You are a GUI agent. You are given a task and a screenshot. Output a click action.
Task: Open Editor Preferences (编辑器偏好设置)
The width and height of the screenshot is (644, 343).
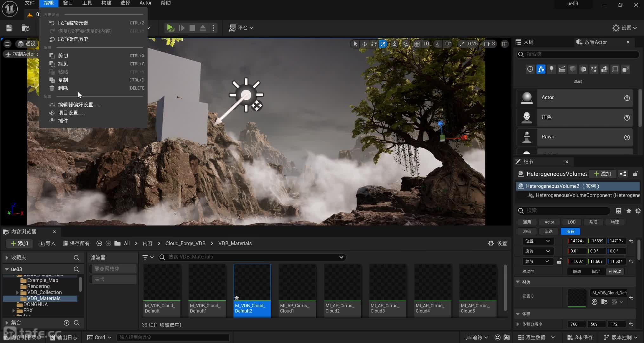(x=93, y=104)
